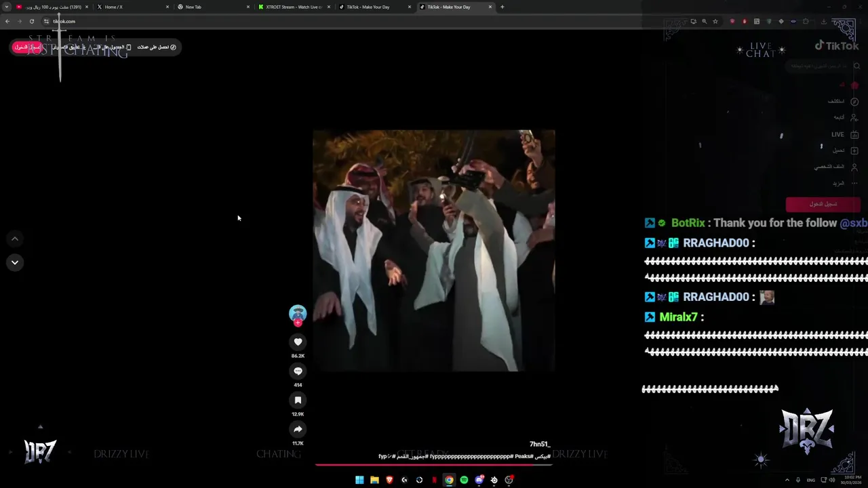Open Logitech G HUB from taskbar

click(x=404, y=480)
